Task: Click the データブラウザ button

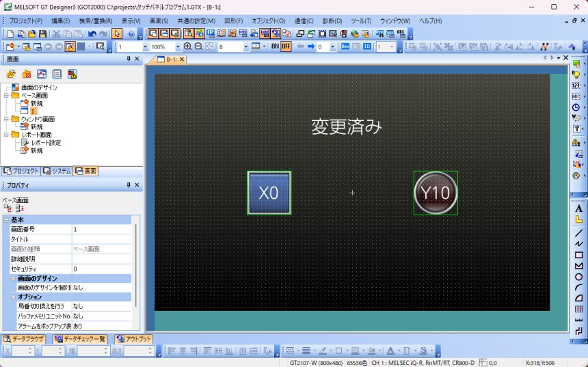Action: click(x=24, y=338)
